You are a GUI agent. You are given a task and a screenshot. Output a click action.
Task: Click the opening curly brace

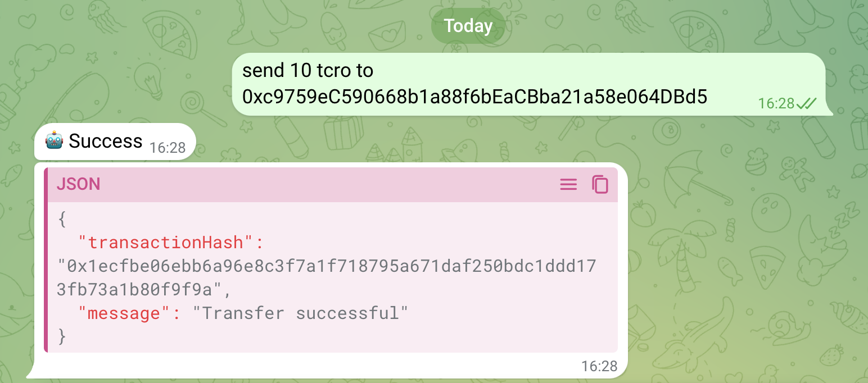tap(62, 219)
